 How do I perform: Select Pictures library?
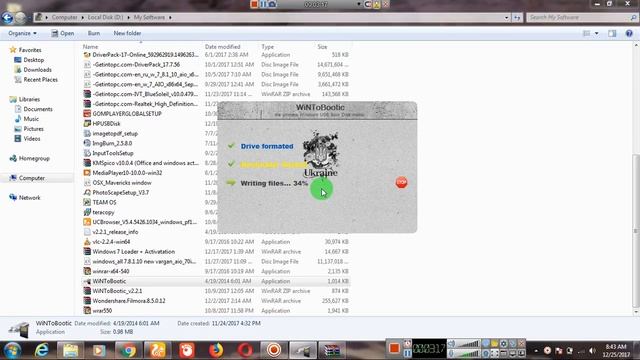[33, 129]
